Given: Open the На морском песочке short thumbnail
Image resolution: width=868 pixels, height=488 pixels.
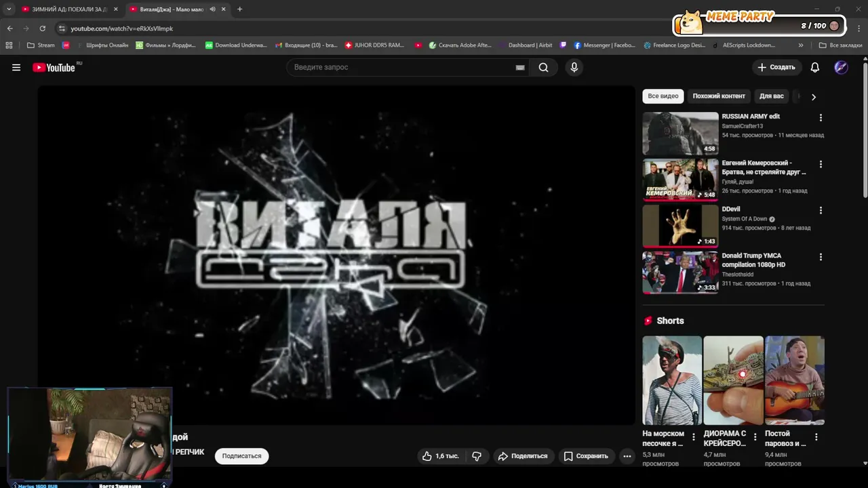Looking at the screenshot, I should point(672,380).
